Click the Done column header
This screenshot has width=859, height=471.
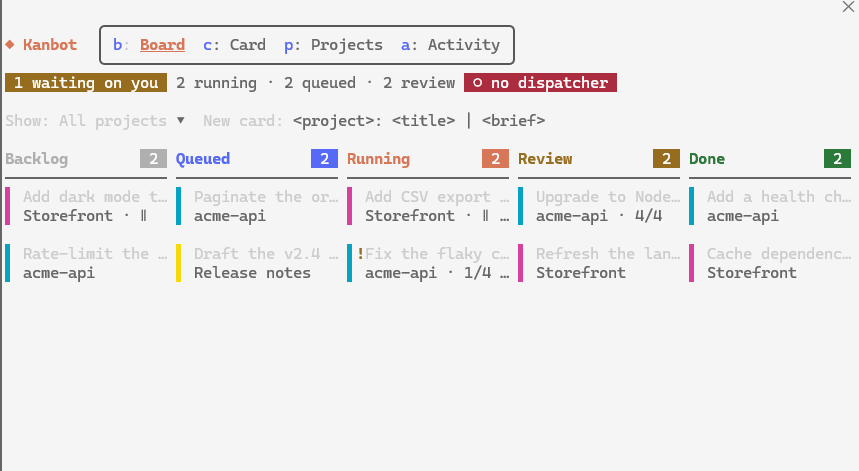point(707,159)
